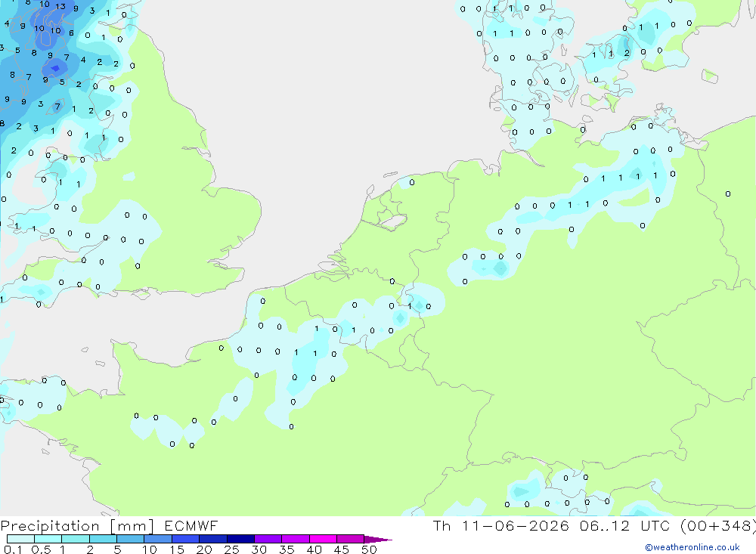Click the 'ECMWF' model label
Screen dimensions: 756x554
coord(191,525)
